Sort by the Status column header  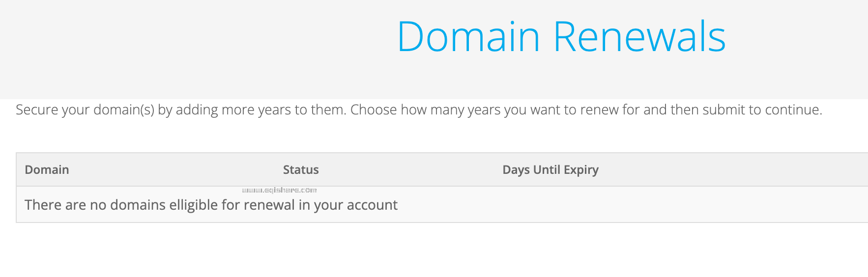[301, 170]
